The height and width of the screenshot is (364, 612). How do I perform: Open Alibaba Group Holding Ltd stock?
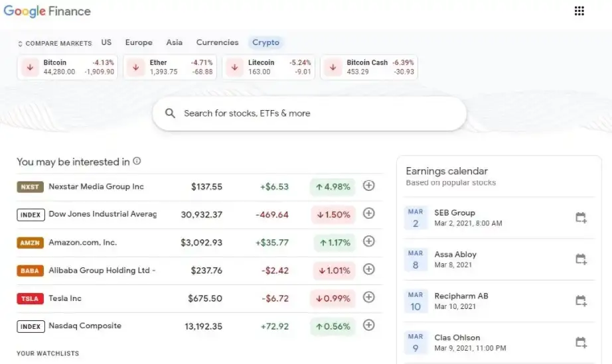pyautogui.click(x=102, y=271)
